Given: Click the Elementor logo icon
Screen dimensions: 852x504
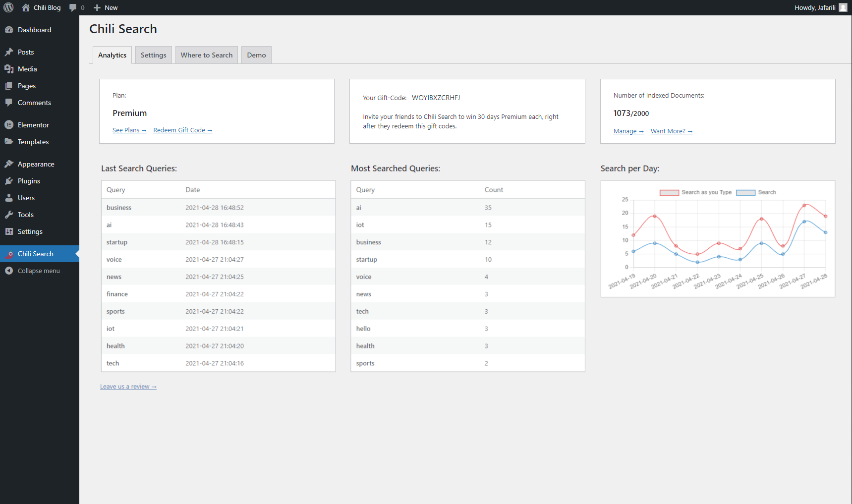Looking at the screenshot, I should (9, 125).
